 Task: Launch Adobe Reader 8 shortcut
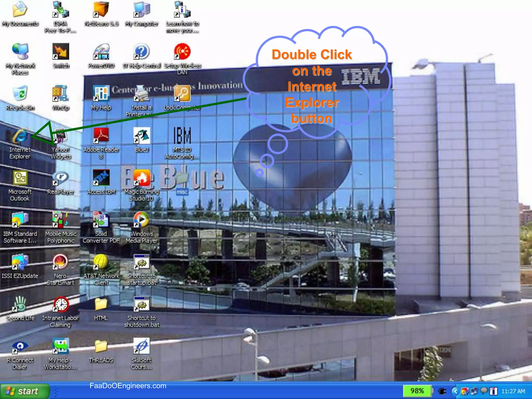click(101, 136)
